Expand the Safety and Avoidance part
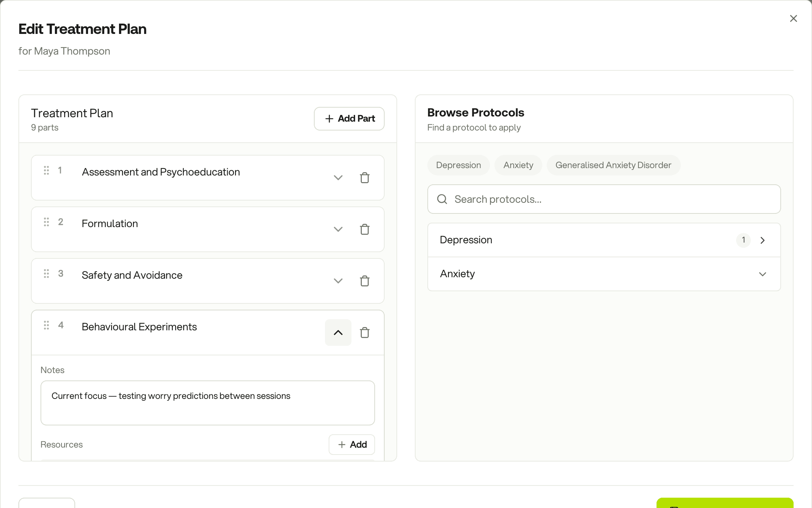812x508 pixels. coord(338,281)
